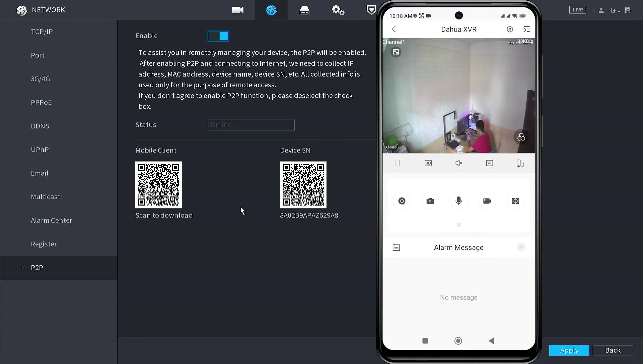Open the alarm message calendar icon

tap(396, 248)
